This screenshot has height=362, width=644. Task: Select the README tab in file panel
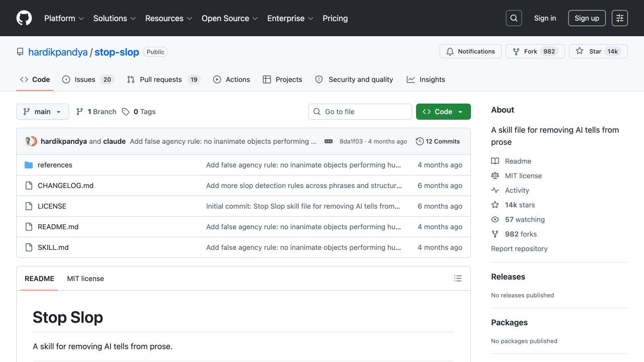click(39, 279)
